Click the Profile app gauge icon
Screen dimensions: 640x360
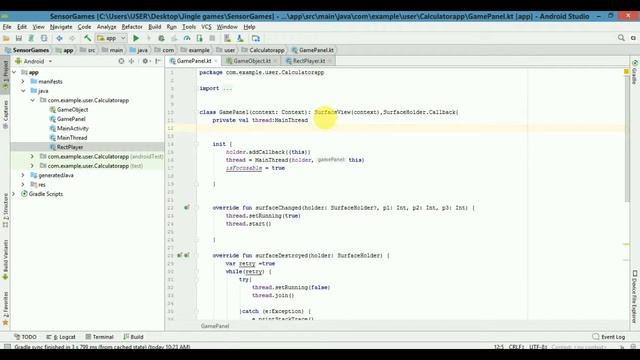point(187,38)
